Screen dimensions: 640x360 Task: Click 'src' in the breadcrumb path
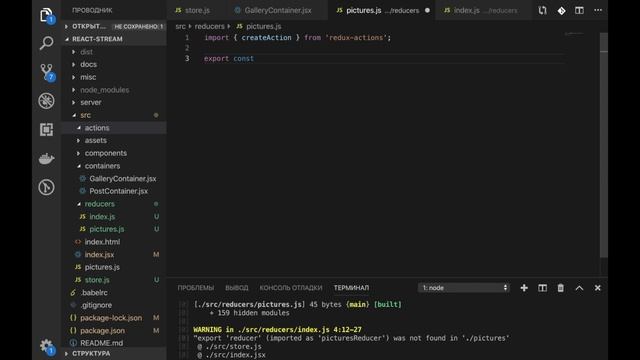click(180, 26)
